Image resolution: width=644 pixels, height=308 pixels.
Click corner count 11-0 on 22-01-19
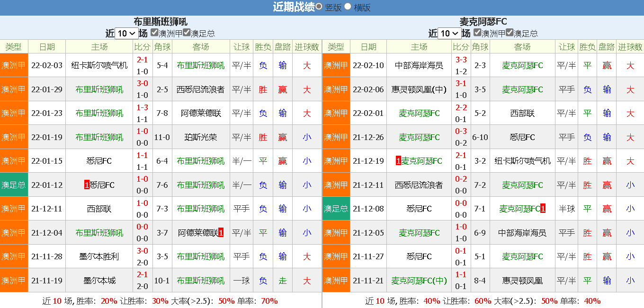162,137
